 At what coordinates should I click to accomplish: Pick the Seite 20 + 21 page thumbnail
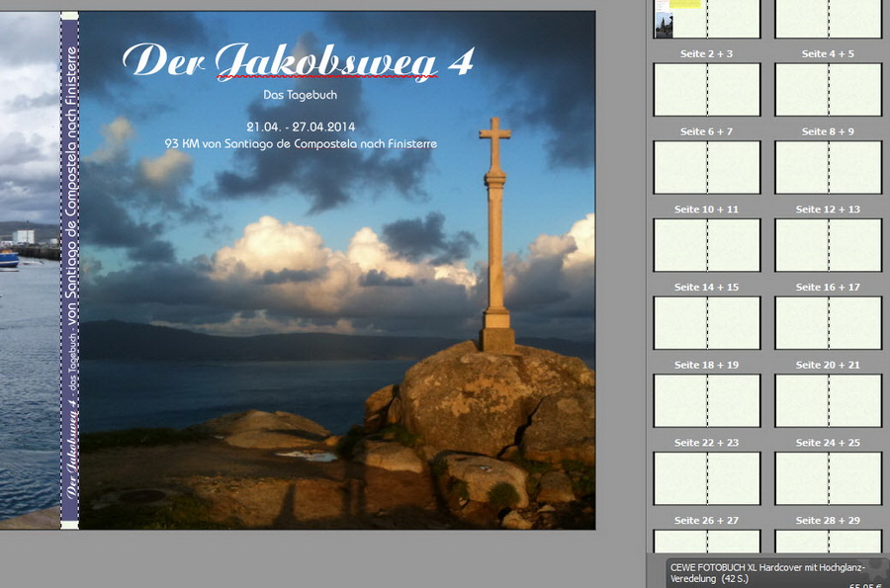(828, 400)
